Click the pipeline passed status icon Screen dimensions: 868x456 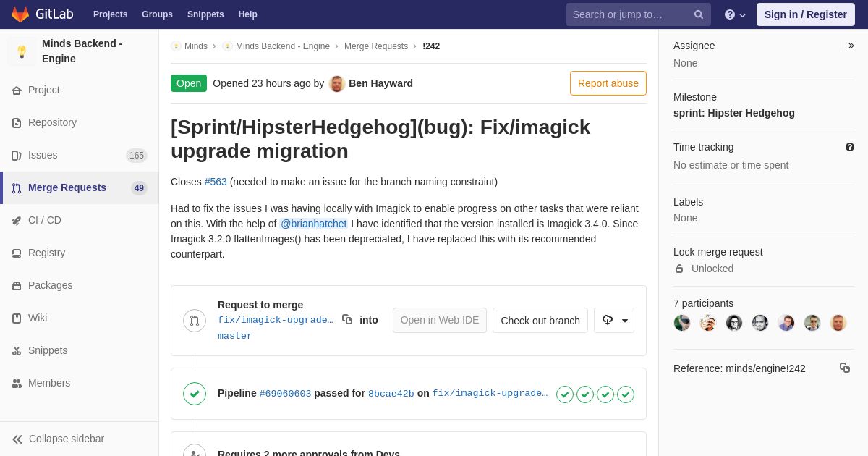pos(195,394)
